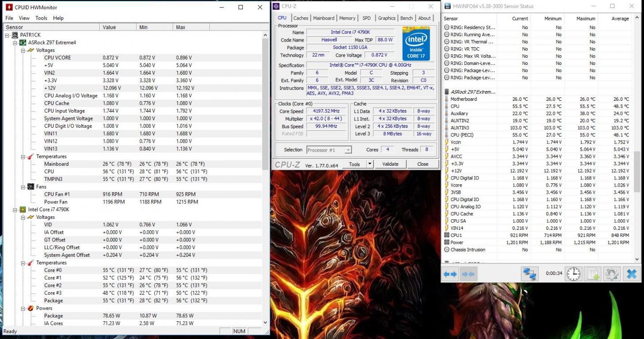Click the HWiNFO ASRock Z97 sensor chip icon
Viewport: 644px width, 339px height.
coord(446,92)
